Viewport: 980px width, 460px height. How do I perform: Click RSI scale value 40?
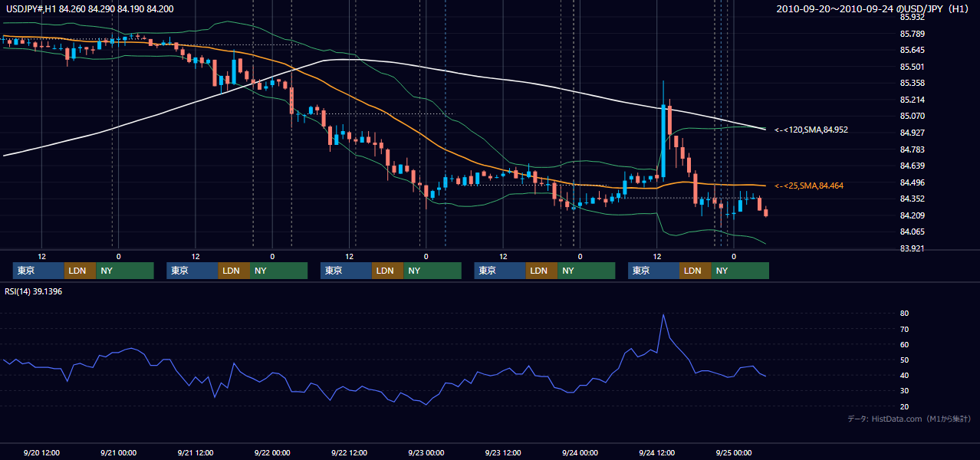click(905, 375)
